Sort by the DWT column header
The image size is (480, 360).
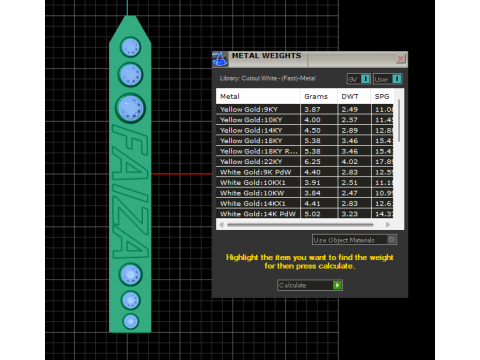pyautogui.click(x=354, y=96)
